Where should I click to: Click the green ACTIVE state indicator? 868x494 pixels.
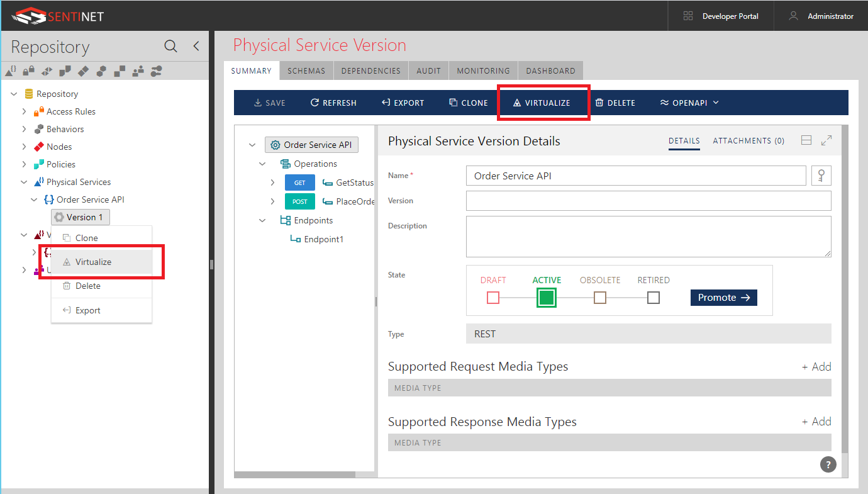546,297
